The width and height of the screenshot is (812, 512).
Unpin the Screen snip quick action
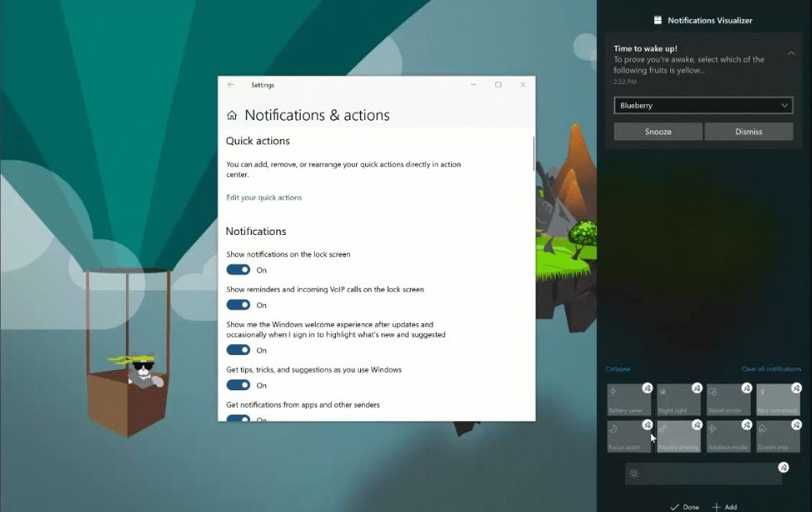click(796, 425)
